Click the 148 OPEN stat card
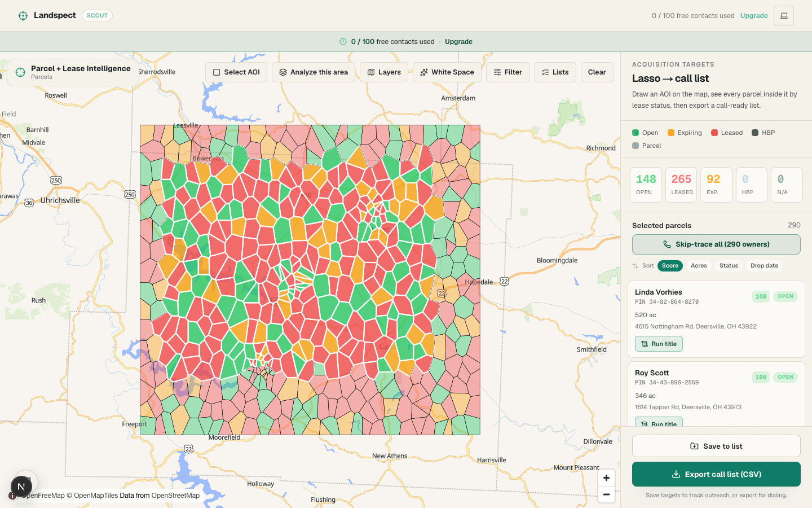Viewport: 812px width, 508px height. pos(646,185)
